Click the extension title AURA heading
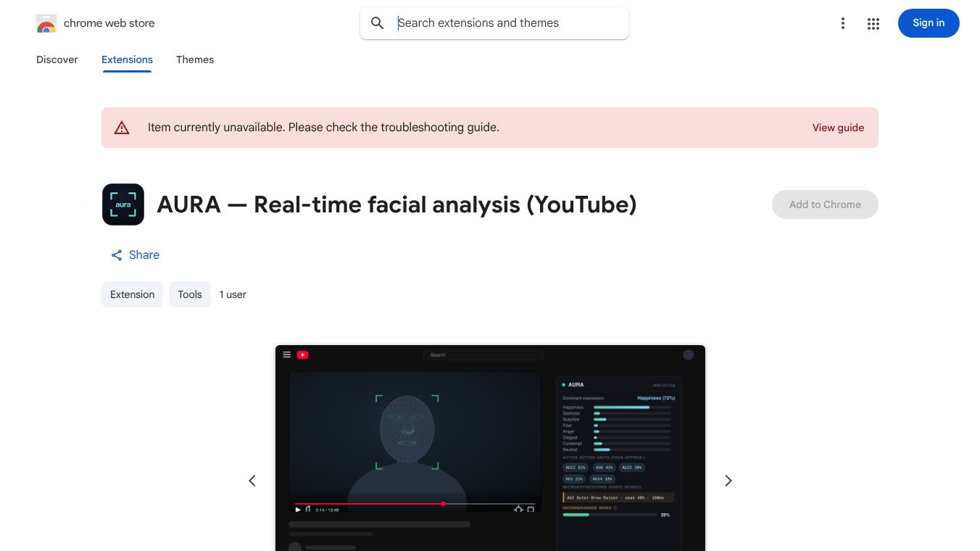This screenshot has width=980, height=551. (396, 204)
